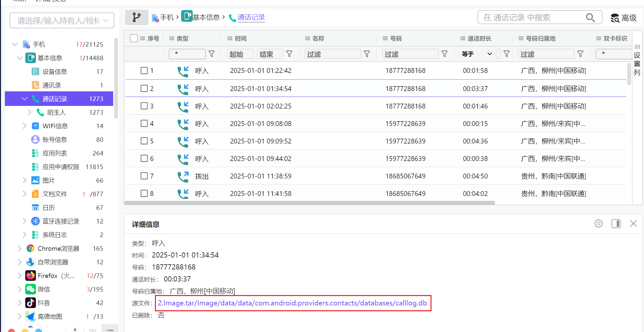Screen dimensions: 644x332
Task: Click the search magnifier icon
Action: [590, 17]
